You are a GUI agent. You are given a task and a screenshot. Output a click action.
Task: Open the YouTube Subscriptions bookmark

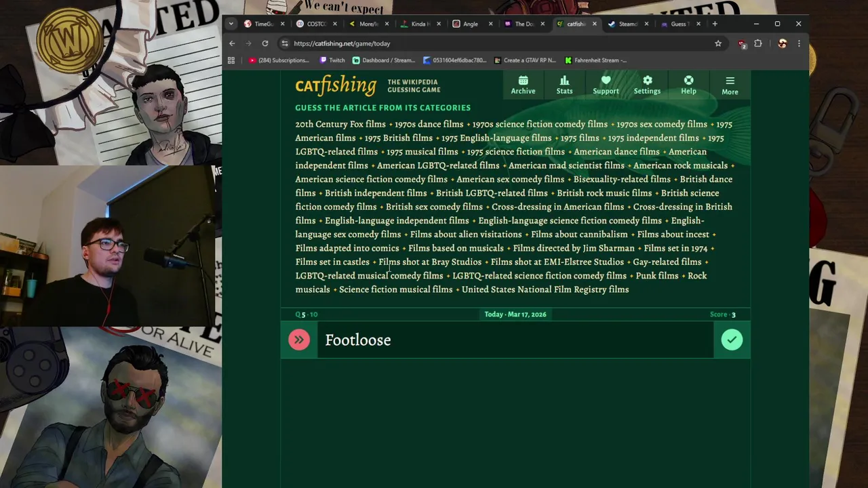point(278,60)
